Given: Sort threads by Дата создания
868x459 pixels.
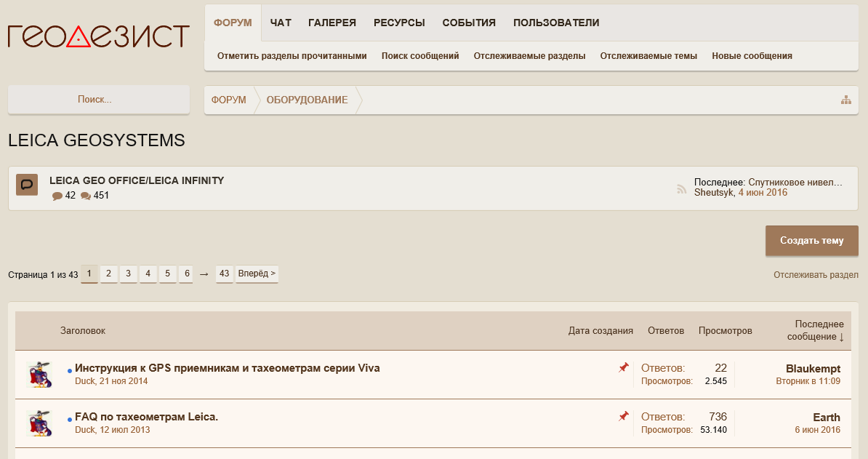Looking at the screenshot, I should 600,330.
